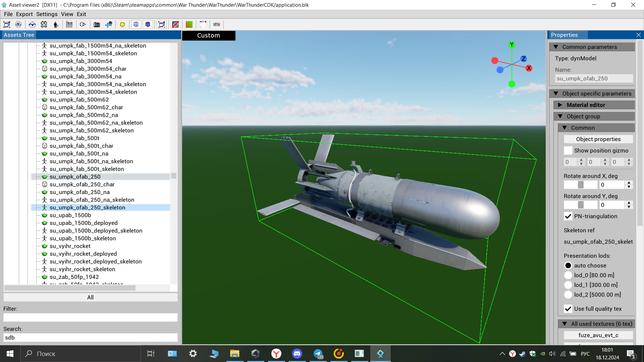The height and width of the screenshot is (362, 644).
Task: Collapse the Object group section
Action: coord(594,116)
